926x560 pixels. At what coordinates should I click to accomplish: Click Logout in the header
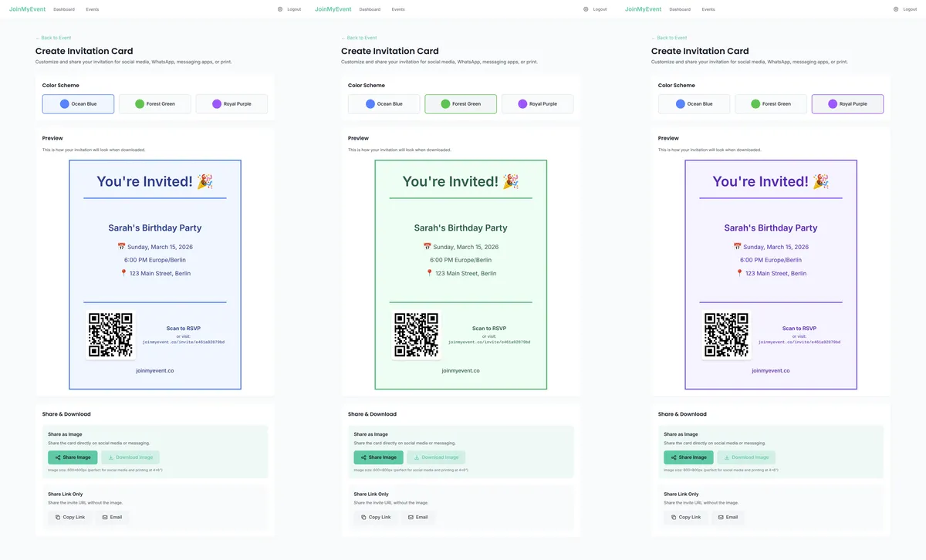tap(296, 9)
